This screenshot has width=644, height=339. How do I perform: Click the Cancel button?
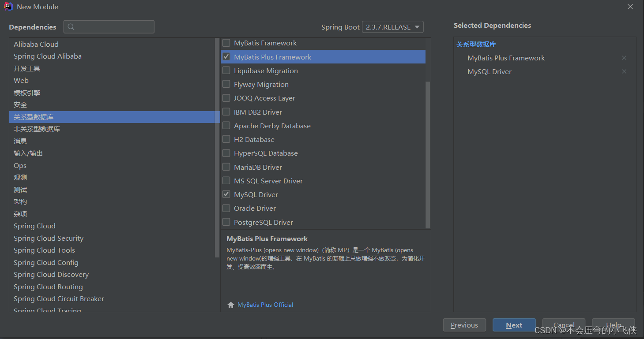click(564, 325)
